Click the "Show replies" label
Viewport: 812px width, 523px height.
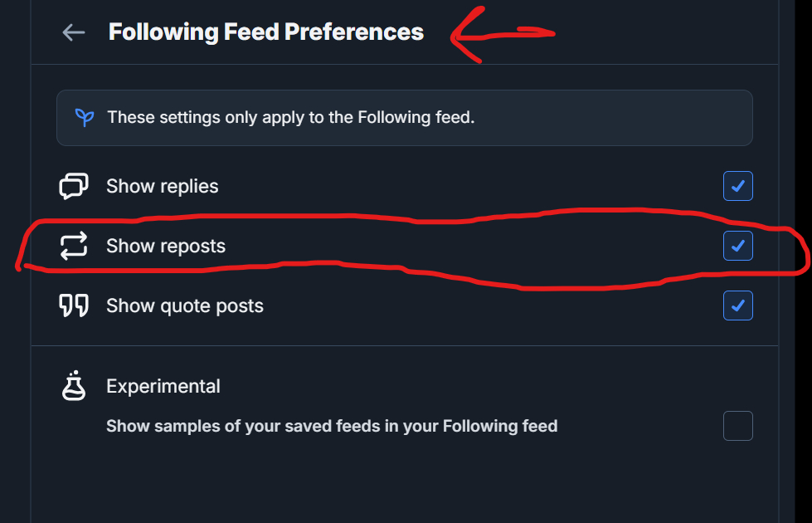pyautogui.click(x=163, y=186)
